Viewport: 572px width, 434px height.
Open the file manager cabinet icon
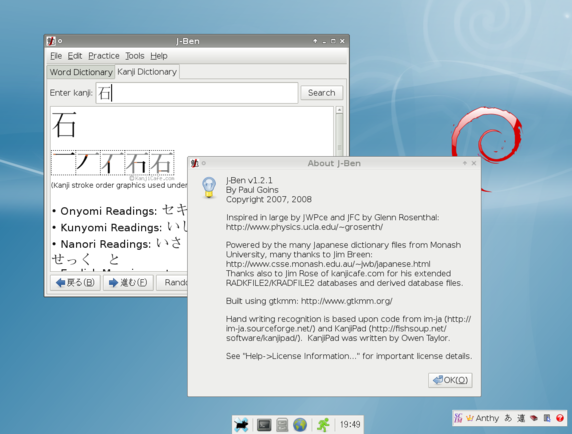pyautogui.click(x=282, y=425)
